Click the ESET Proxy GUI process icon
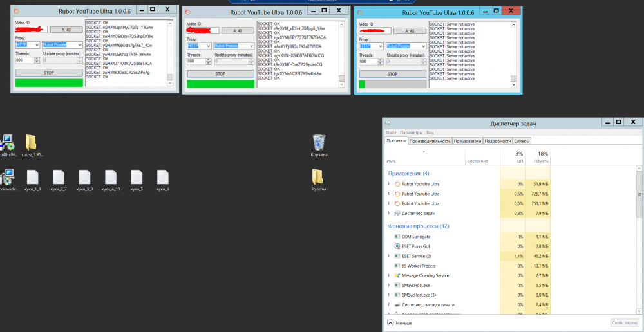Screen dimensions: 644x332 click(x=397, y=246)
